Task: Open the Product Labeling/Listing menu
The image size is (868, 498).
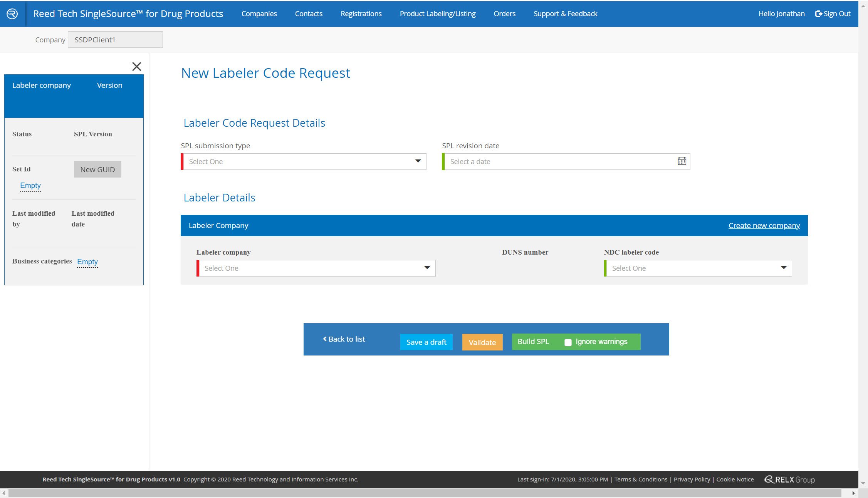Action: (x=438, y=14)
